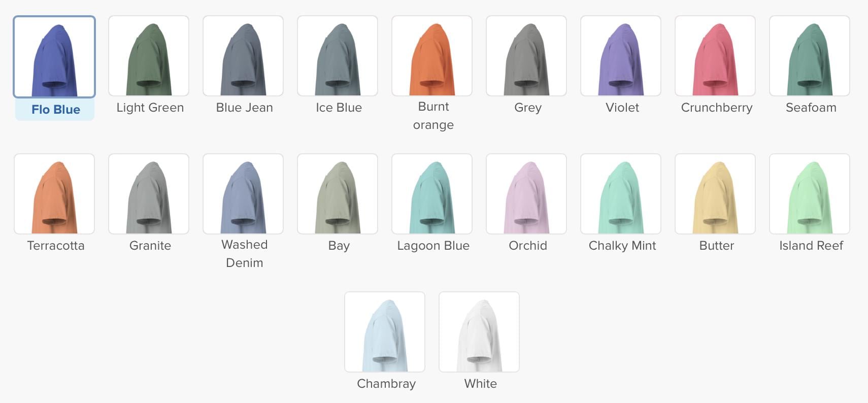
Task: Choose the Lagoon Blue swatch
Action: pyautogui.click(x=432, y=194)
